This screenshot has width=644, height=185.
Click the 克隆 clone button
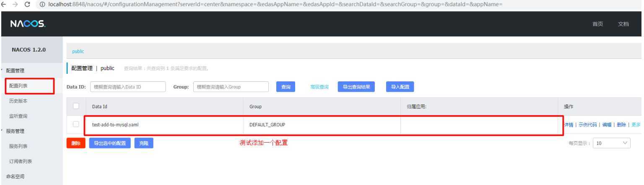point(144,143)
